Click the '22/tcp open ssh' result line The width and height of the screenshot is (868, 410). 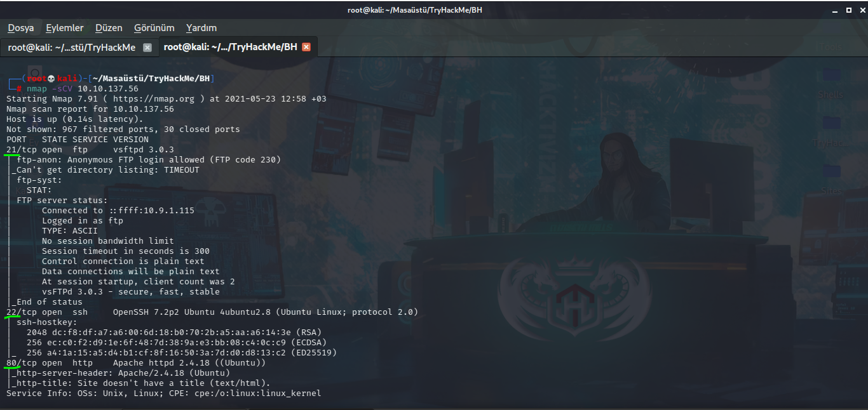point(212,312)
